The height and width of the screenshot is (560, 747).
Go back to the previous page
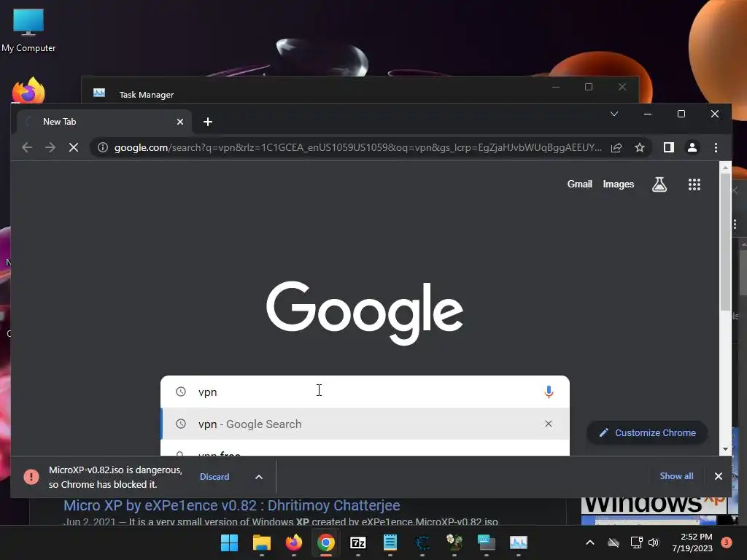pos(27,147)
